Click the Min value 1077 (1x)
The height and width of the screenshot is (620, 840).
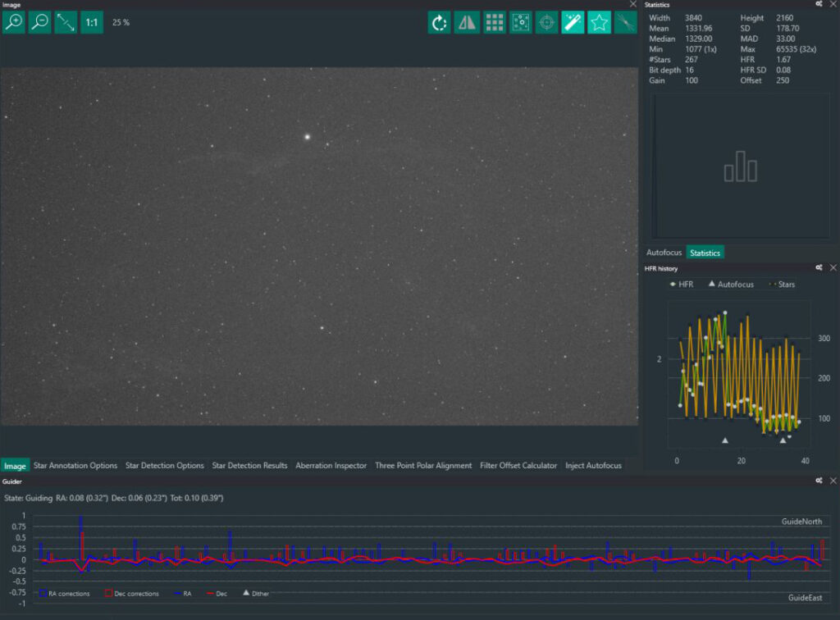point(701,49)
